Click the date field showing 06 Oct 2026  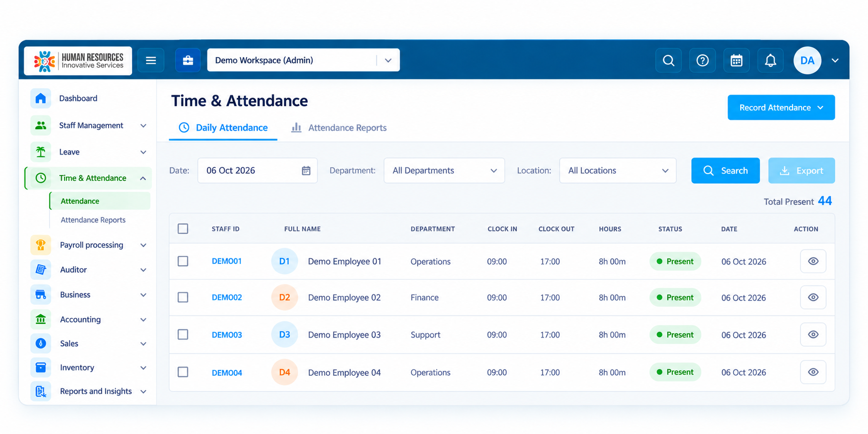(x=257, y=170)
